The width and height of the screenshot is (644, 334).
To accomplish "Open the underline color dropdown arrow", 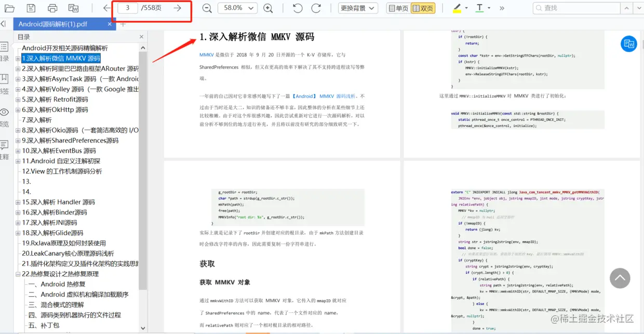I will point(489,8).
